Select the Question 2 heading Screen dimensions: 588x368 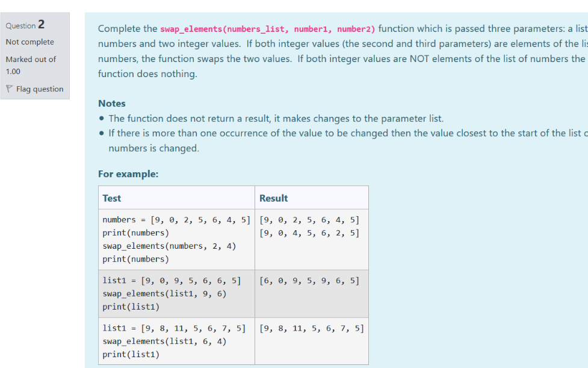[x=25, y=25]
